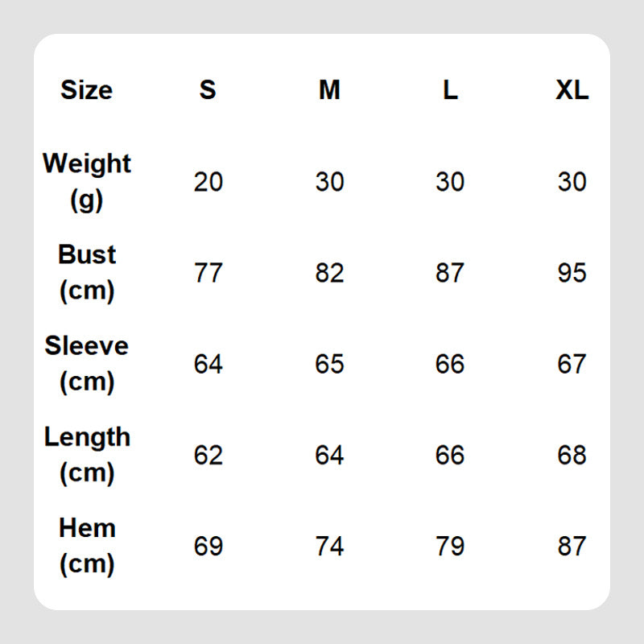This screenshot has width=644, height=644.
Task: Click the sleeve value 67 for size XL
Action: point(572,364)
